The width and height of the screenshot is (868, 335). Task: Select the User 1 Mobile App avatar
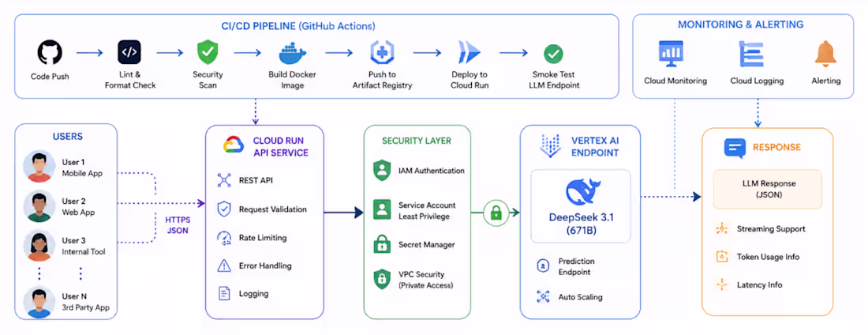pyautogui.click(x=39, y=167)
